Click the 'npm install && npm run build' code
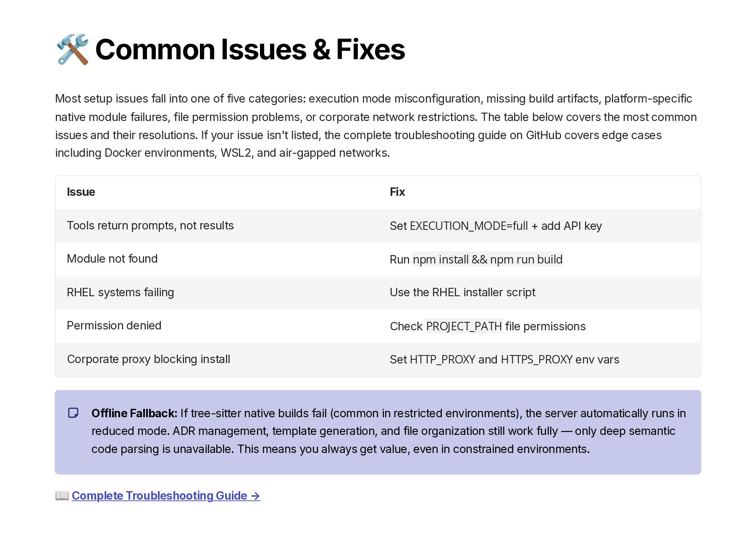The image size is (756, 537). click(x=488, y=260)
